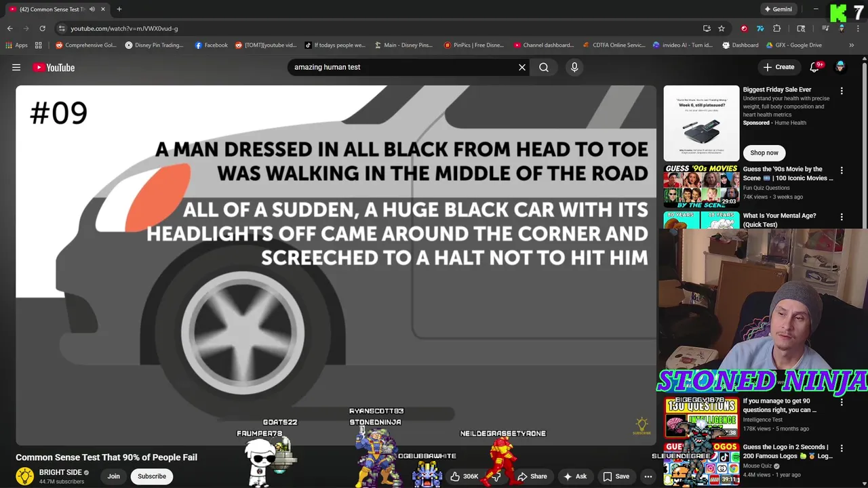Subscribe to the BRIGHT SIDE channel

tap(152, 476)
